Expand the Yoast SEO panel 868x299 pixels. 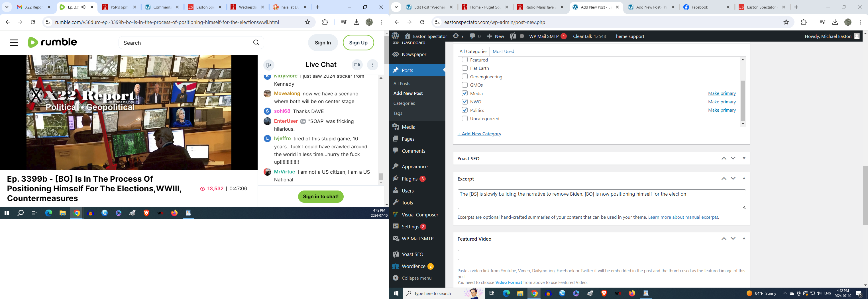coord(744,158)
